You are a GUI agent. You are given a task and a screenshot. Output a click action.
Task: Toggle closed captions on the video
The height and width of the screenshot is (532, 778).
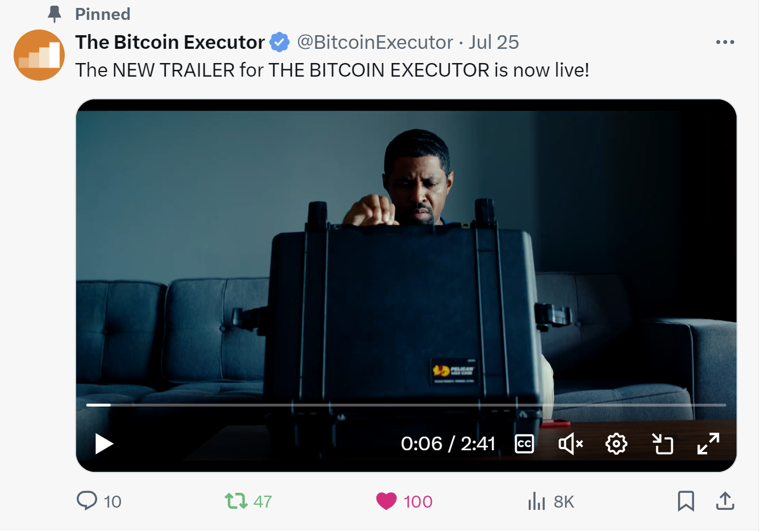tap(524, 444)
